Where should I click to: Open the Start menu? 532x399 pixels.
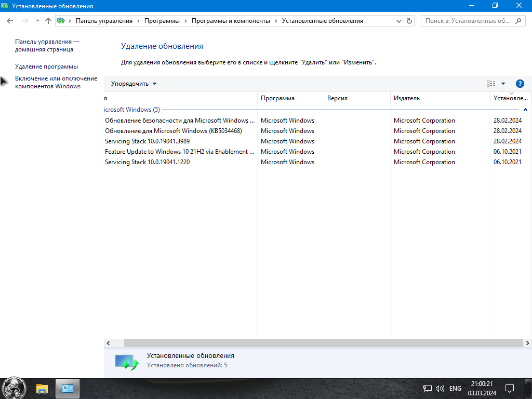click(14, 389)
